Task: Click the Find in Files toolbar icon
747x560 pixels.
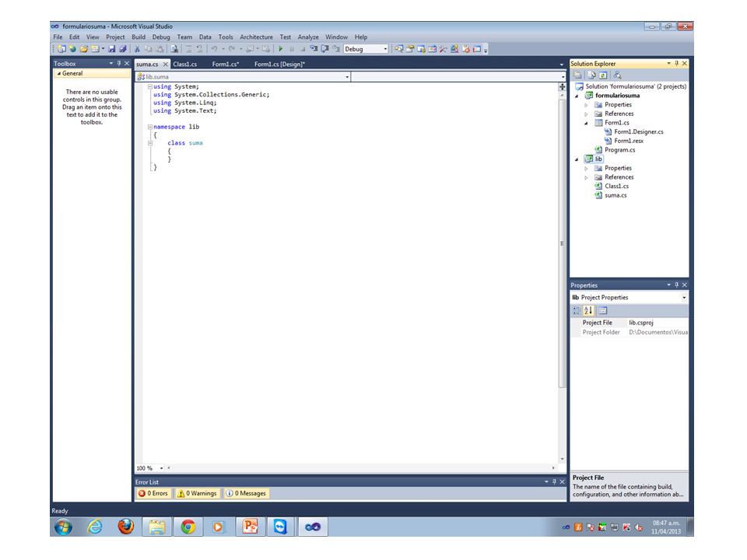Action: (174, 49)
